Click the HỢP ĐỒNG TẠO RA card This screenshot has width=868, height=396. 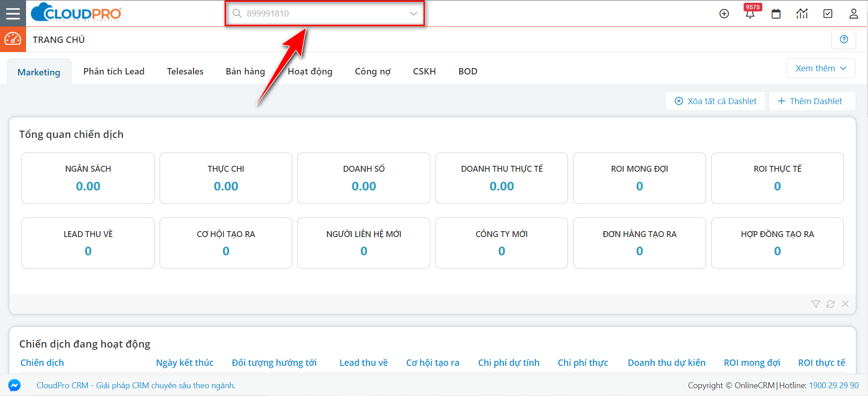777,243
